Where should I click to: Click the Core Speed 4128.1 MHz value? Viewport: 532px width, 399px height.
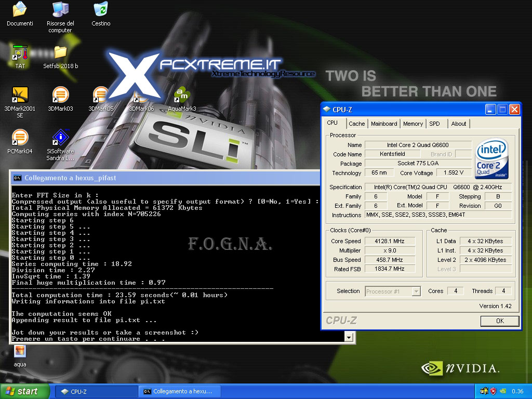click(390, 241)
